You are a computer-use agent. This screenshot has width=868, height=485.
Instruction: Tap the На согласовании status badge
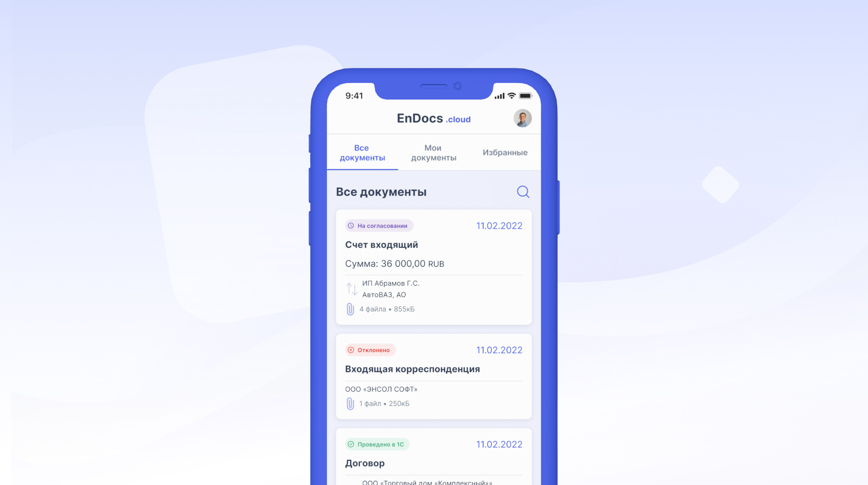pyautogui.click(x=378, y=225)
